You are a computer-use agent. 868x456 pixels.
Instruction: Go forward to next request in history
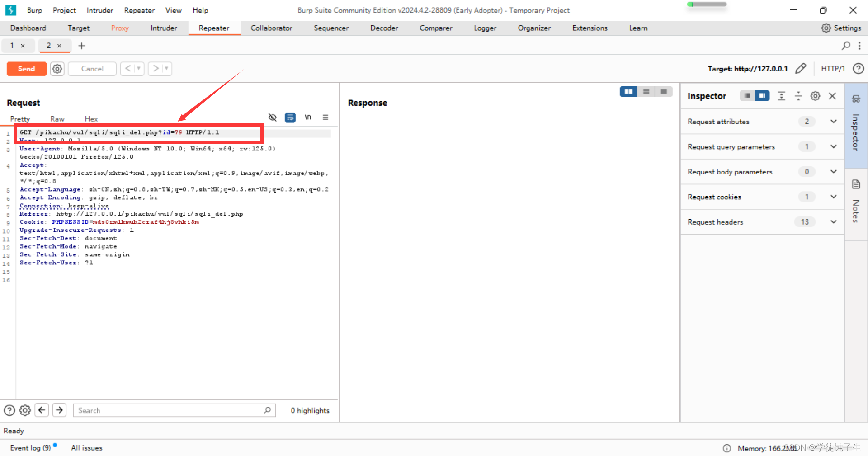pyautogui.click(x=156, y=69)
